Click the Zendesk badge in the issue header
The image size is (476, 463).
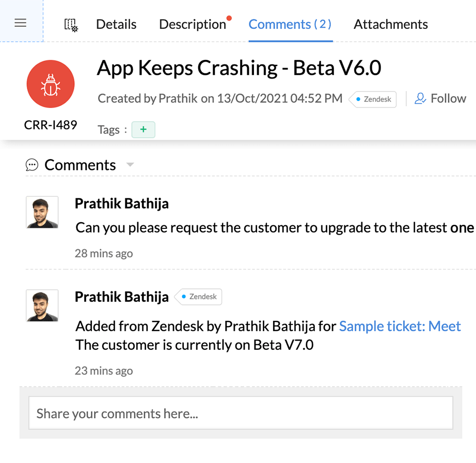[373, 99]
